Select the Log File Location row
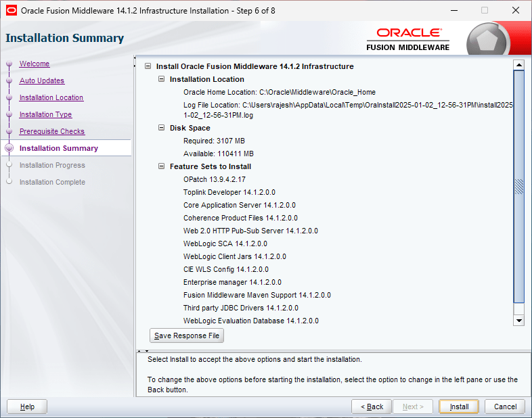 [x=348, y=110]
